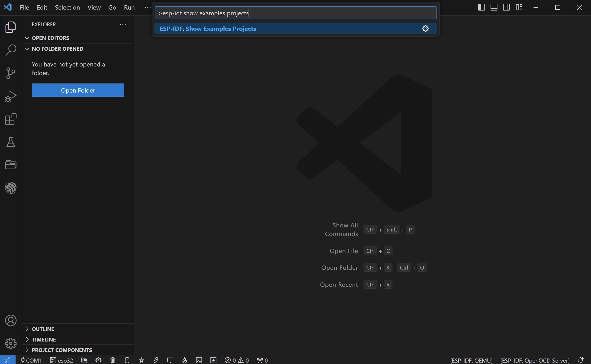Open the Edit menu
Image resolution: width=591 pixels, height=364 pixels.
[x=42, y=7]
